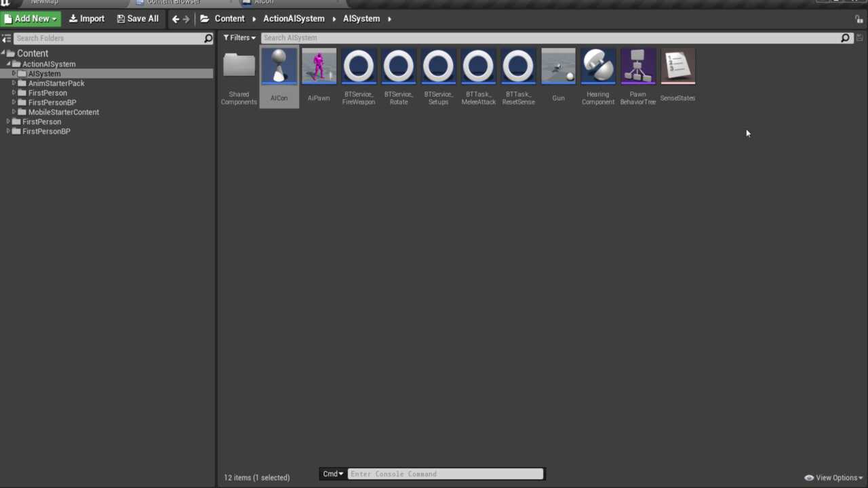The height and width of the screenshot is (488, 868).
Task: Open the Shared Components folder
Action: (239, 77)
